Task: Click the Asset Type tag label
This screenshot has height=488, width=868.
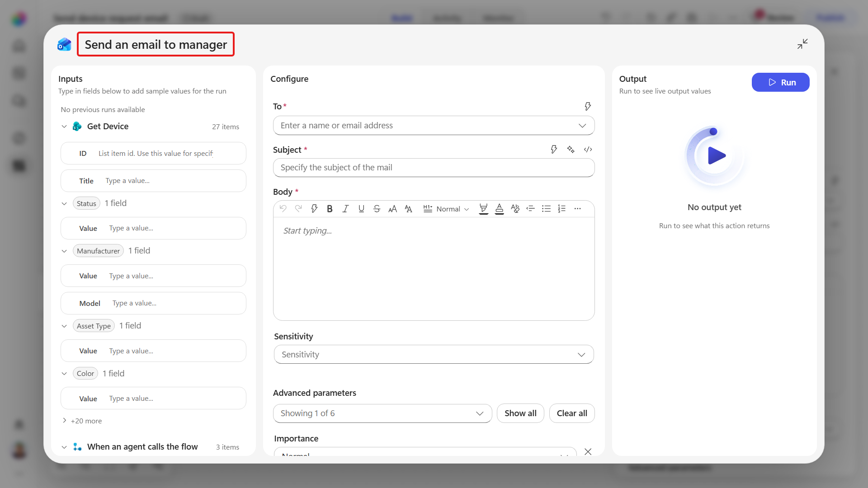Action: pyautogui.click(x=94, y=326)
